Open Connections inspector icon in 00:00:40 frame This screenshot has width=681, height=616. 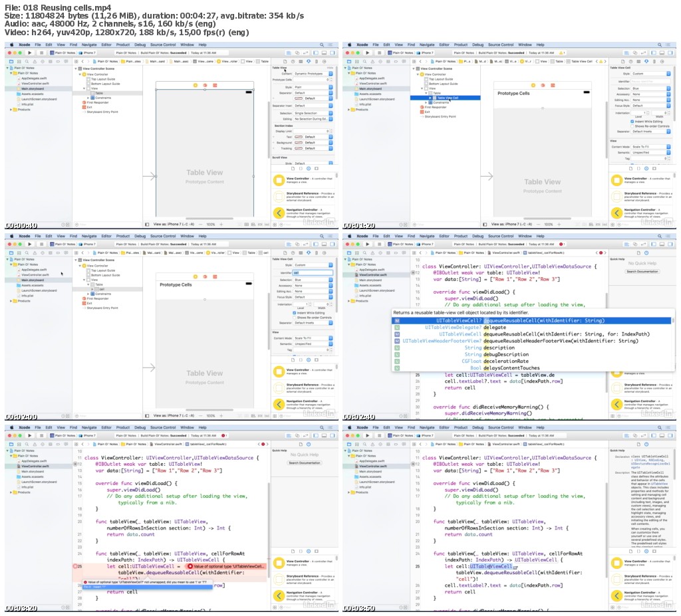(324, 62)
